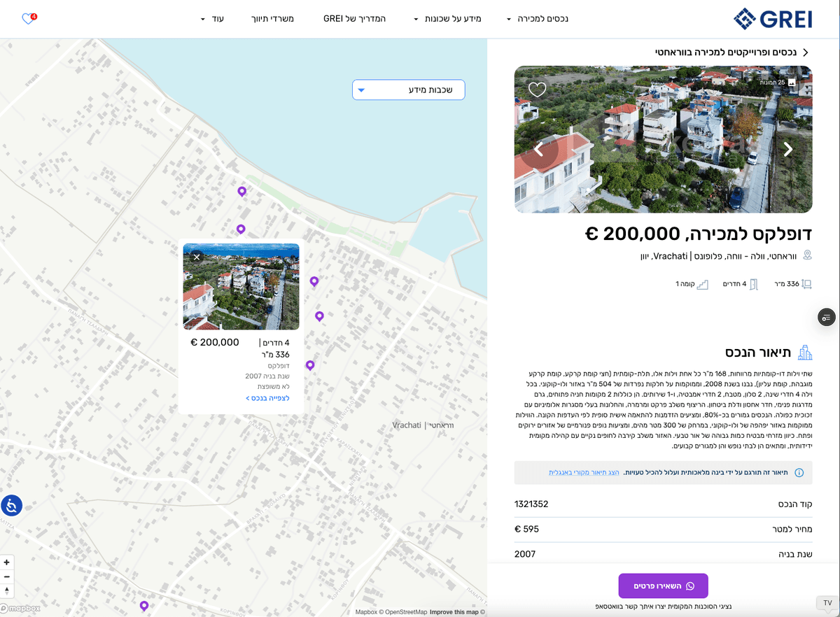Viewport: 840px width, 617px height.
Task: Open the accessibility options icon
Action: (12, 504)
